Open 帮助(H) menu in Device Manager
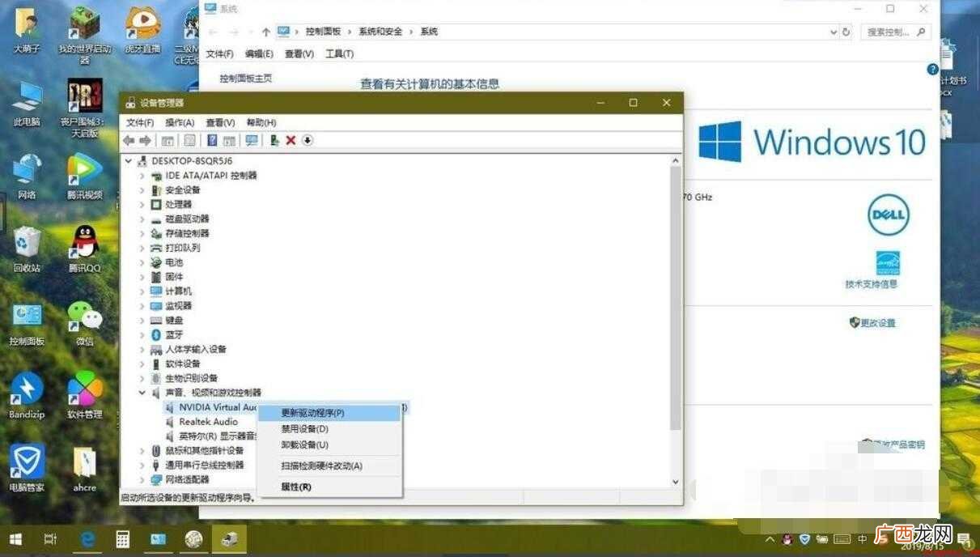Viewport: 980px width, 557px height. [x=261, y=122]
